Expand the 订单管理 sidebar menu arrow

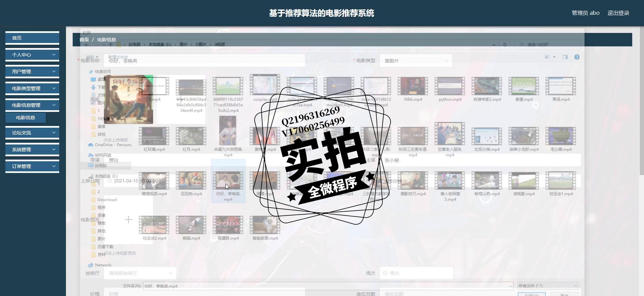(x=54, y=166)
